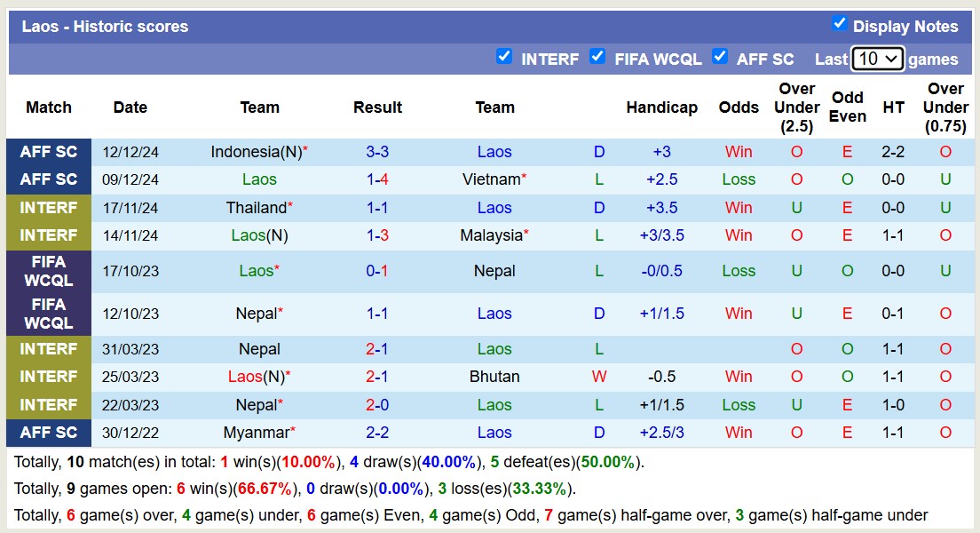The height and width of the screenshot is (533, 980).
Task: Uncheck the INTERF filter checkbox
Action: [504, 56]
